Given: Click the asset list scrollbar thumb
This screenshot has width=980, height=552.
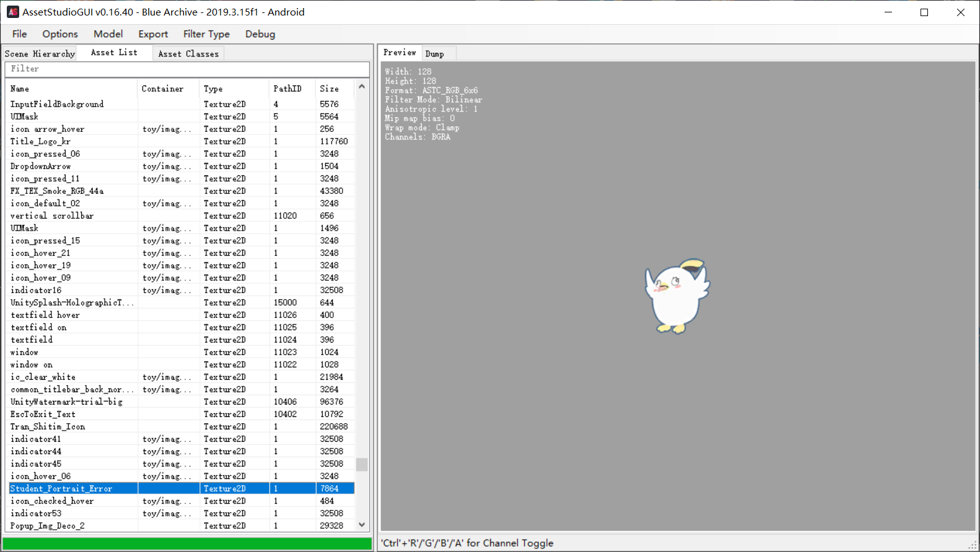Looking at the screenshot, I should pyautogui.click(x=362, y=464).
